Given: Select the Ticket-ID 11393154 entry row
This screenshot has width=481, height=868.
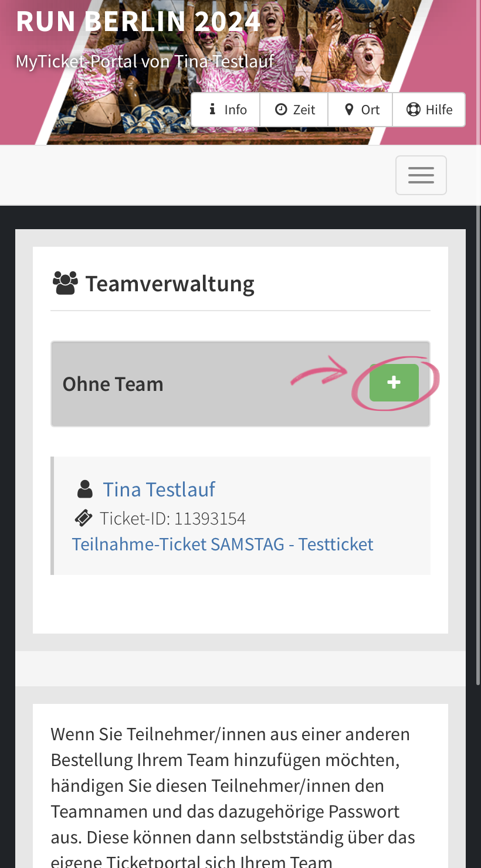Looking at the screenshot, I should [x=172, y=518].
